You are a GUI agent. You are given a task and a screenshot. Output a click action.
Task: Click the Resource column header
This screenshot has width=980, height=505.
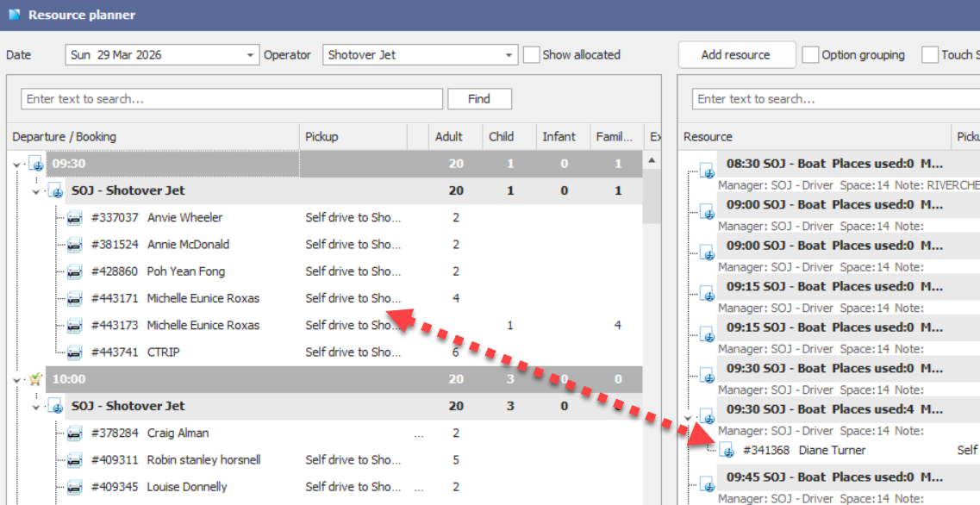(815, 137)
